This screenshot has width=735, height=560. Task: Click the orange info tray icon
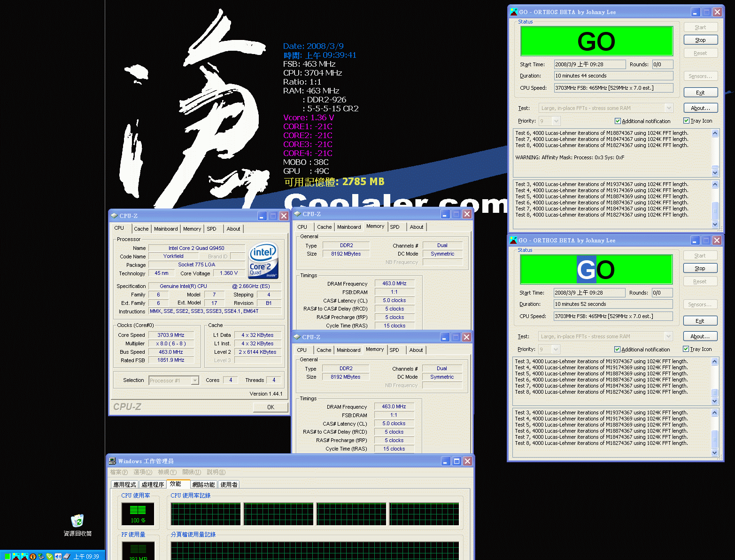(x=33, y=557)
